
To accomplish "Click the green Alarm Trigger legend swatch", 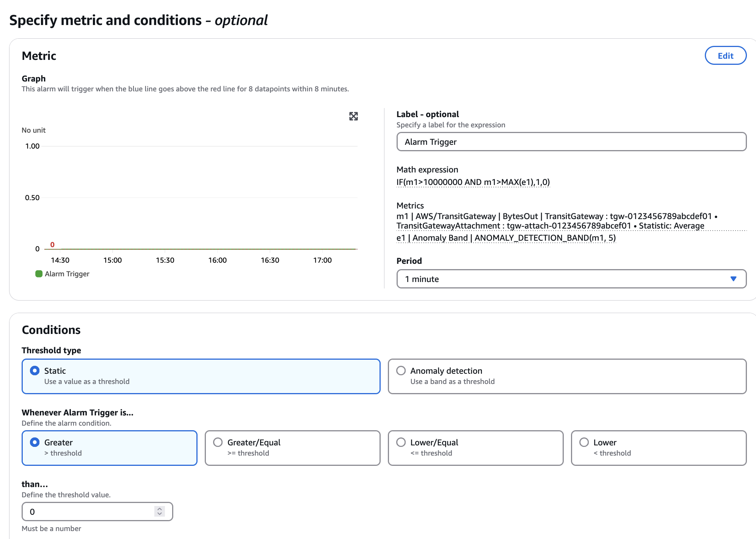I will coord(39,274).
